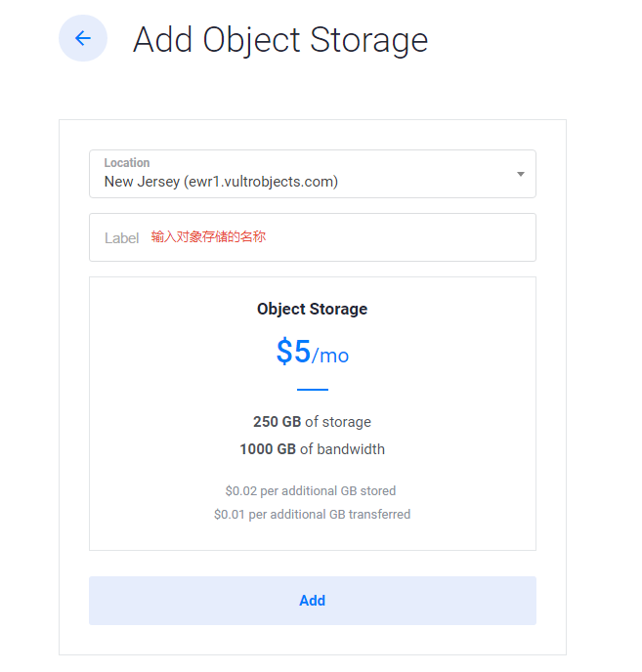
Task: Click the $0.01 per additional GB transferred note
Action: (313, 515)
